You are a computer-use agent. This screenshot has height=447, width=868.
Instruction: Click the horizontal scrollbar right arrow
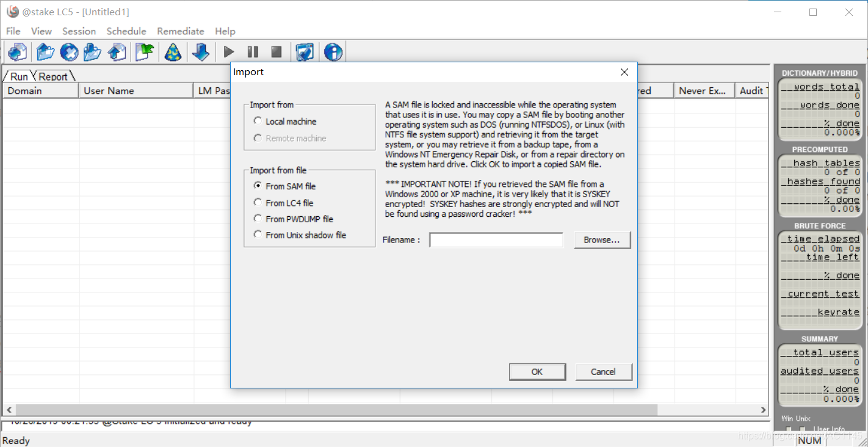click(763, 410)
